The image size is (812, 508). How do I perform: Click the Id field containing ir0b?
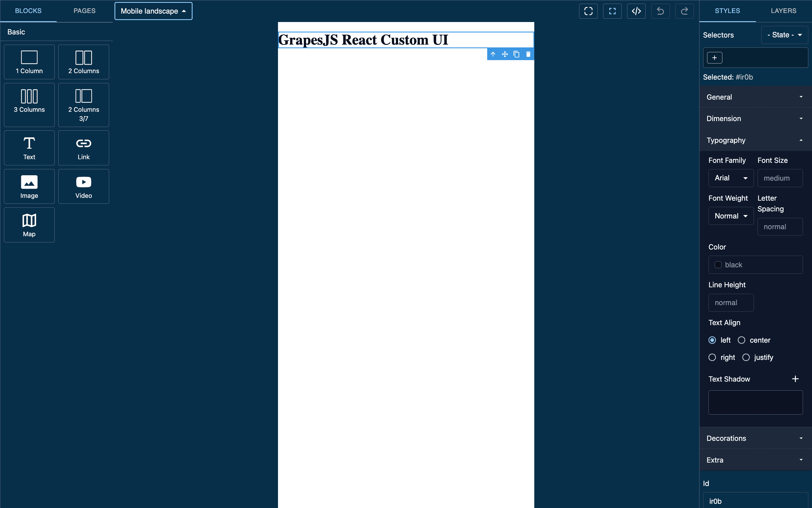755,501
